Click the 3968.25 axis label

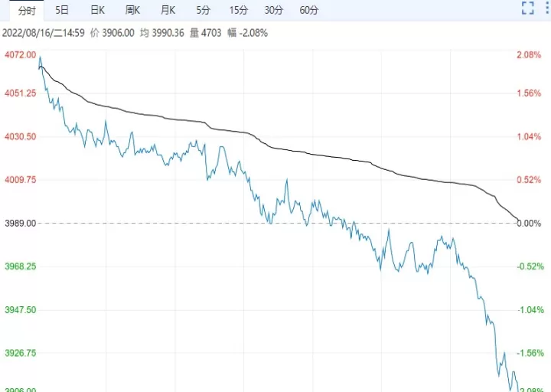[x=21, y=266]
